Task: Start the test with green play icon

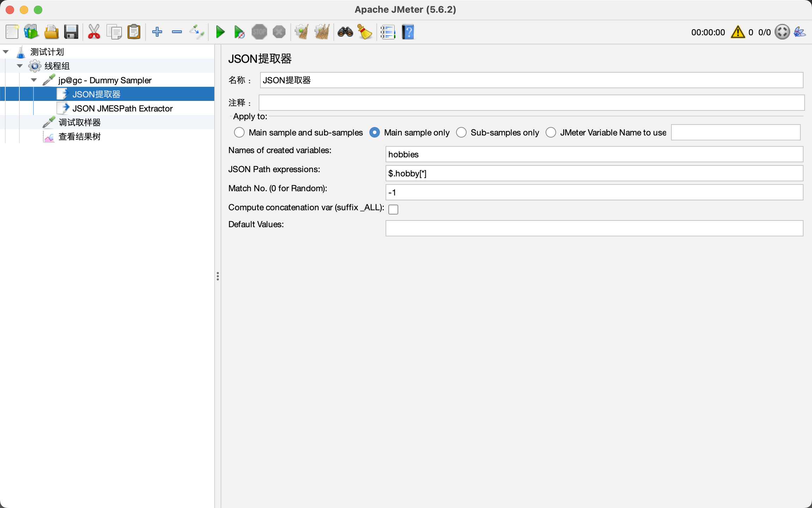Action: pyautogui.click(x=220, y=32)
